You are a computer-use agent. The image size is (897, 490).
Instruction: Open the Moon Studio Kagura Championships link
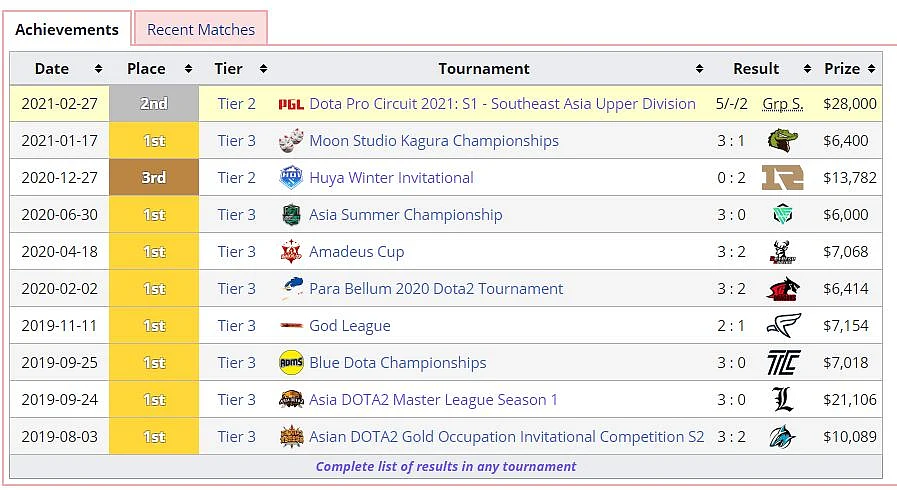pyautogui.click(x=434, y=141)
